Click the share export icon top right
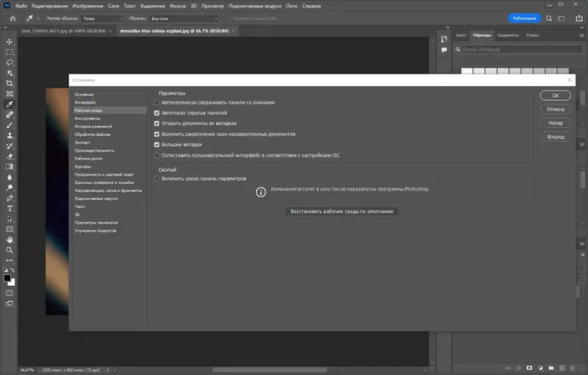 tap(579, 18)
